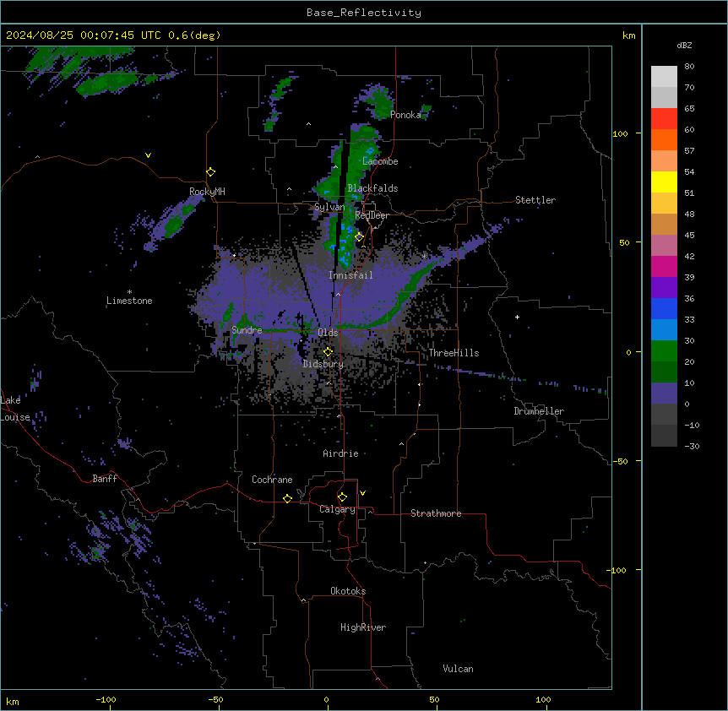Pick the magenta 39-42 dBZ legend swatch
The width and height of the screenshot is (728, 711).
(x=664, y=267)
